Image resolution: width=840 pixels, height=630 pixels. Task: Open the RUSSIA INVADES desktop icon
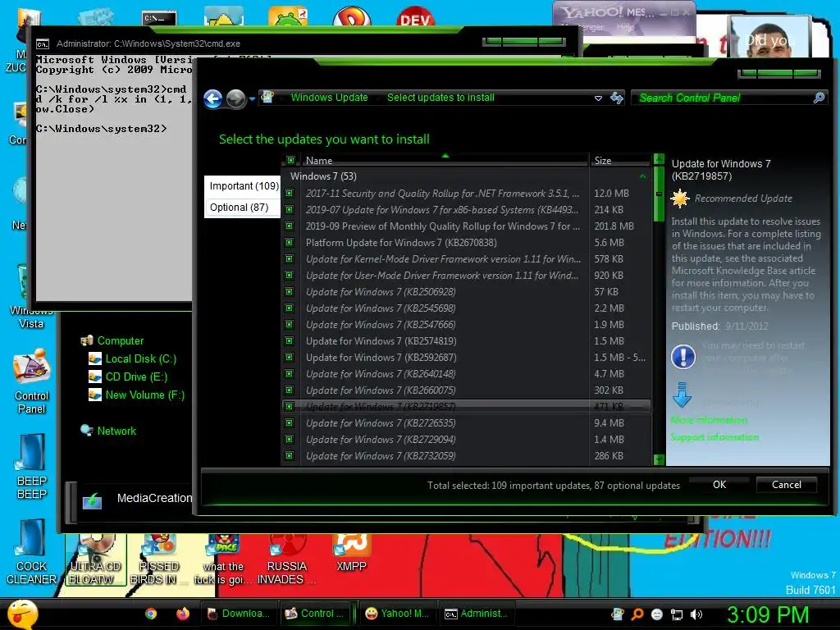[286, 559]
